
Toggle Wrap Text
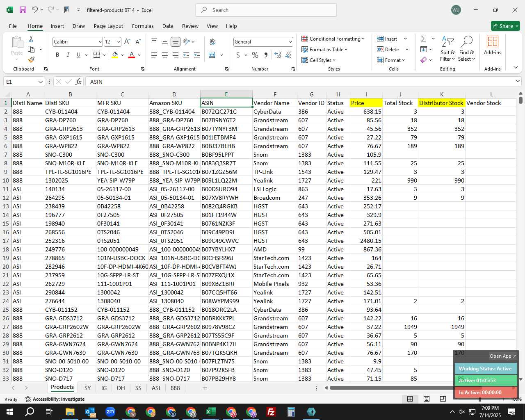point(212,42)
